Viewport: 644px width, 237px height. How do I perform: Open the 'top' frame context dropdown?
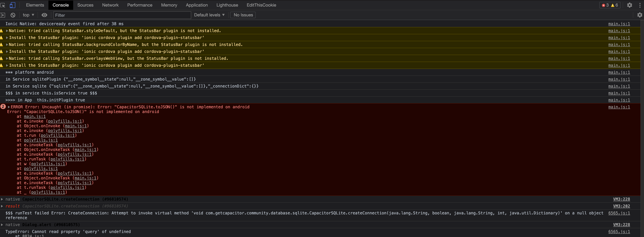click(x=28, y=15)
